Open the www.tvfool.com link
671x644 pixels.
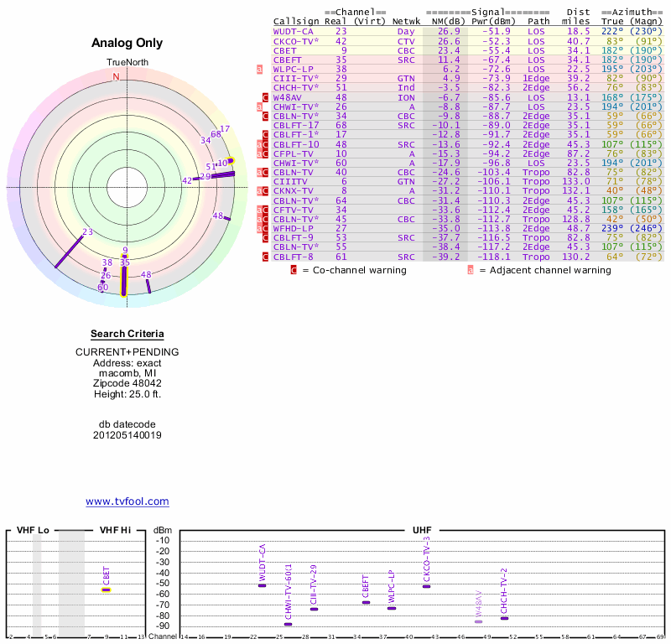pyautogui.click(x=127, y=501)
